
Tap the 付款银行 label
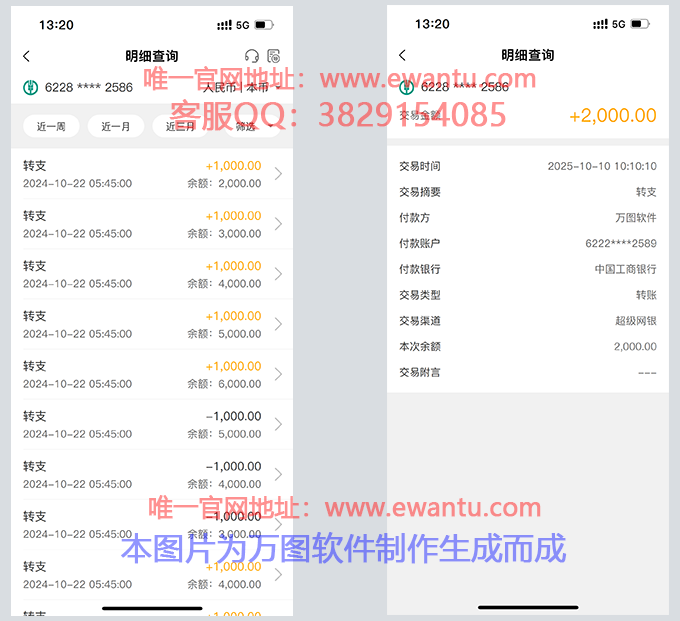pyautogui.click(x=420, y=269)
